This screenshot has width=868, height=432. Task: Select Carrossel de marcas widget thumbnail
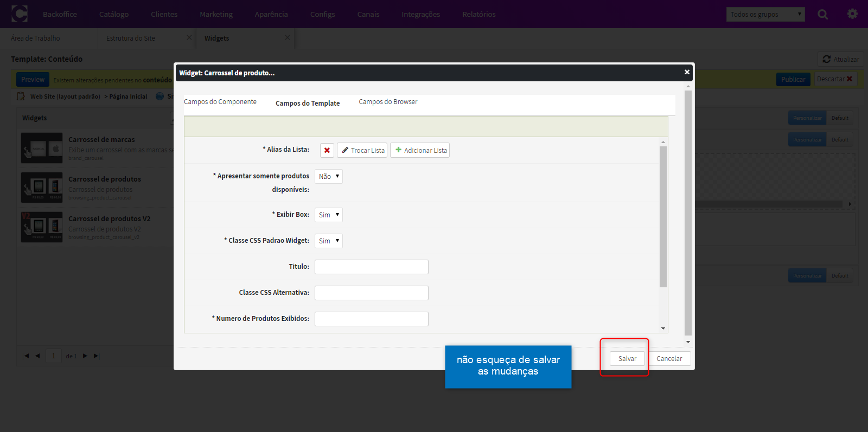pyautogui.click(x=42, y=148)
